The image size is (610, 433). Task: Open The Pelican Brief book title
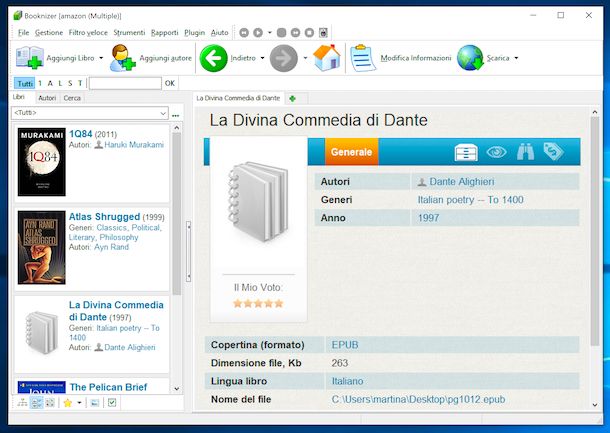click(x=108, y=387)
